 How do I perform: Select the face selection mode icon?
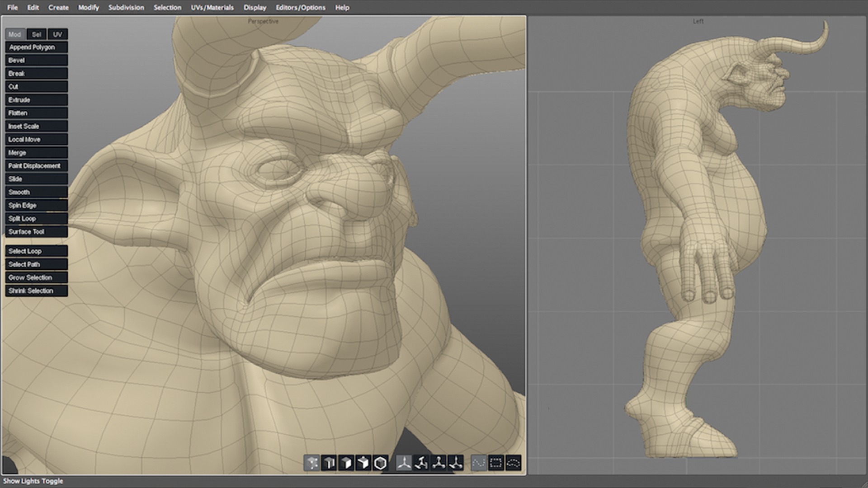tap(346, 463)
